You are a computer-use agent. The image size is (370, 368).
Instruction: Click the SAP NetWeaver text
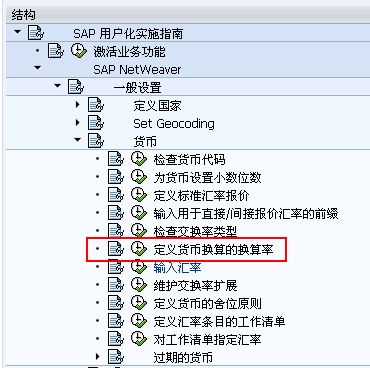point(137,69)
